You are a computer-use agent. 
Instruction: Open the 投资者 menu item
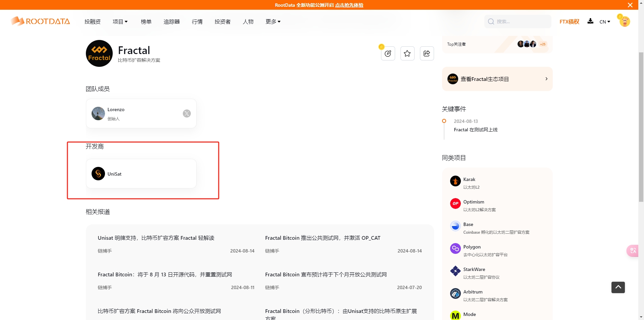223,21
